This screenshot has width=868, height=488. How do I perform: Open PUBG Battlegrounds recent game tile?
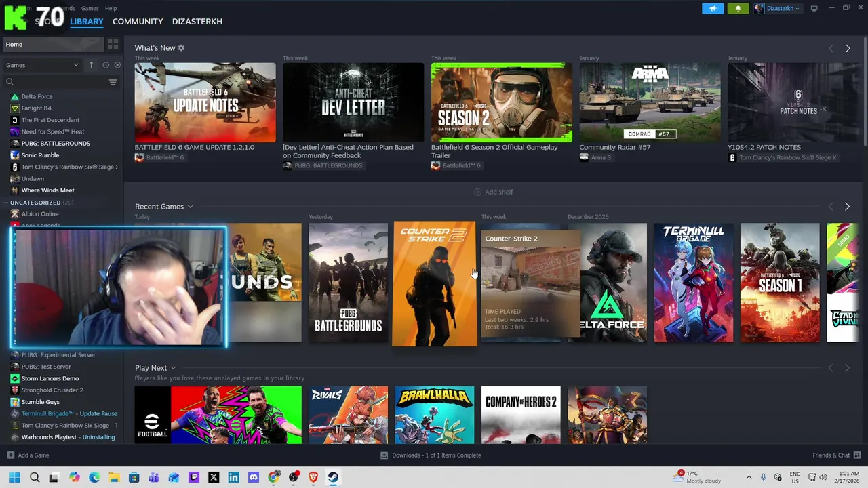pyautogui.click(x=348, y=283)
